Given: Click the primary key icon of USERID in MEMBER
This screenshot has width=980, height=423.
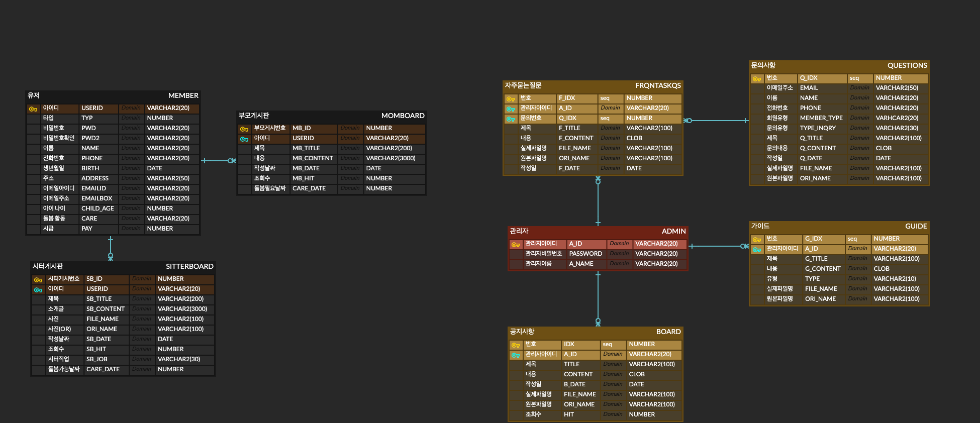Looking at the screenshot, I should 33,109.
